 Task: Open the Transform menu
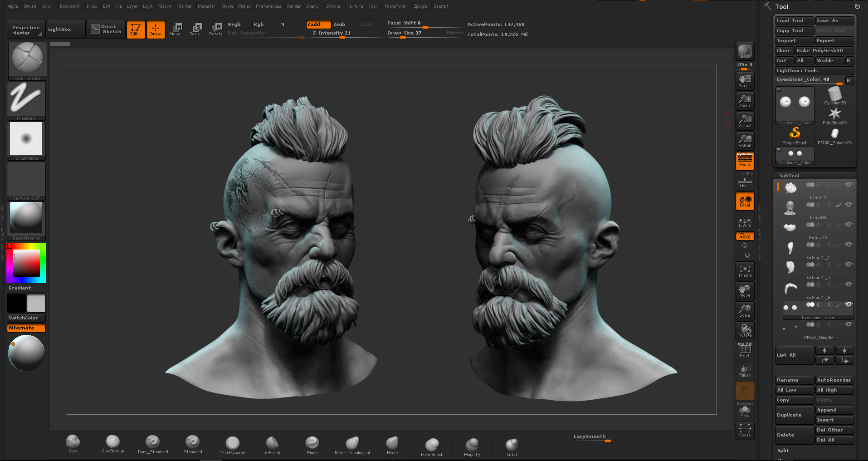coord(395,6)
